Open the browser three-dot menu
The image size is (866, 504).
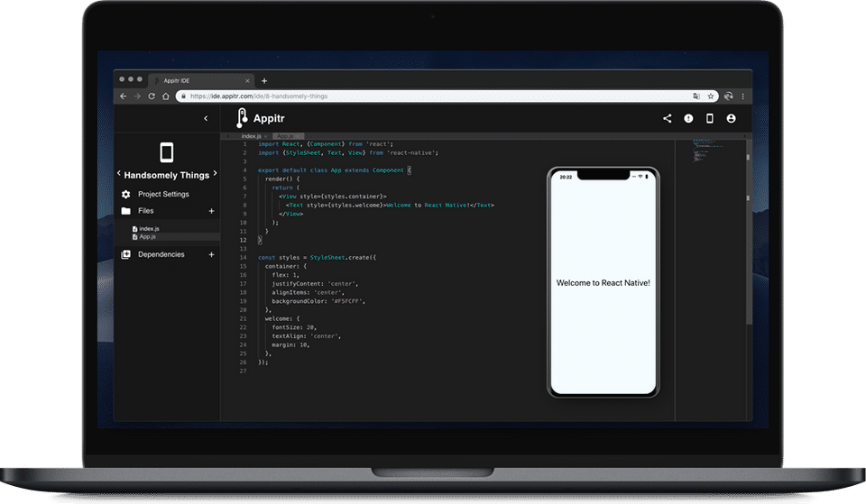742,96
